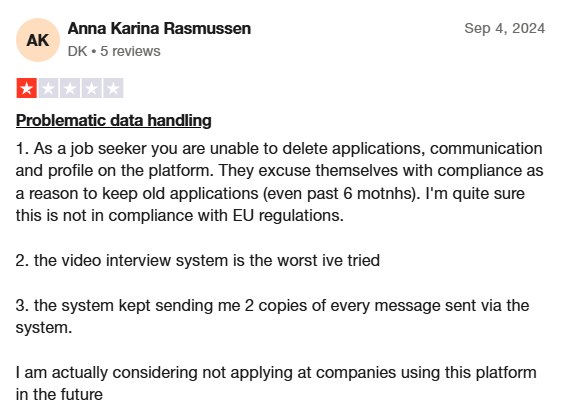This screenshot has width=585, height=414.
Task: Click the fourth grey star
Action: pyautogui.click(x=91, y=88)
